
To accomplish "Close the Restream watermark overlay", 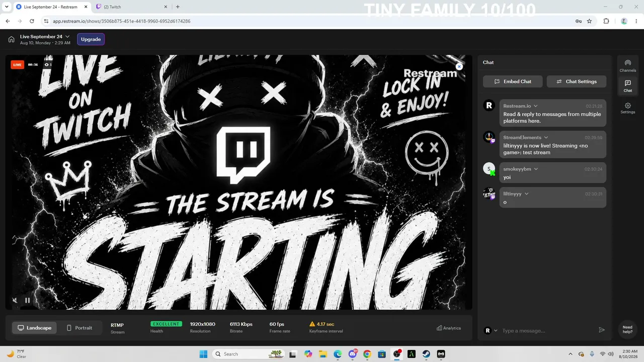I will click(459, 66).
